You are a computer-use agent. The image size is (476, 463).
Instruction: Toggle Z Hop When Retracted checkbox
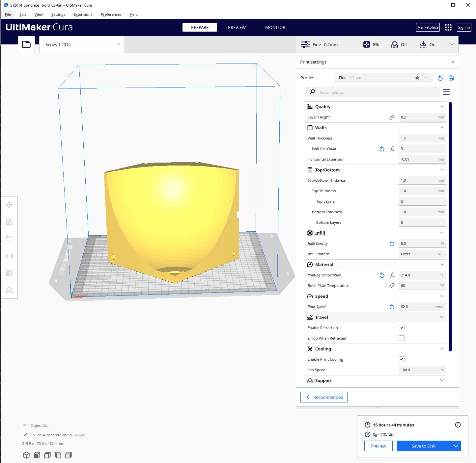(402, 338)
